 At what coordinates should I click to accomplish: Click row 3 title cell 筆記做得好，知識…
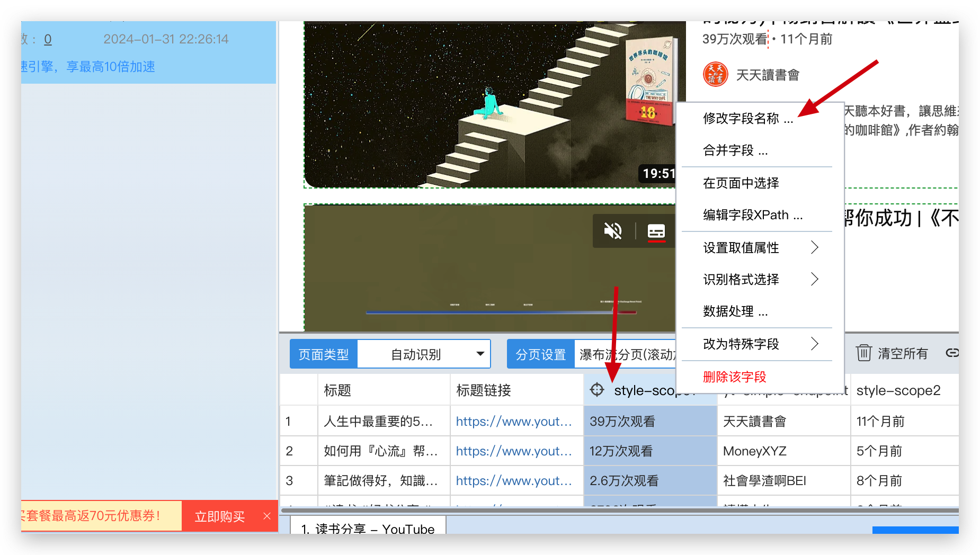[384, 481]
